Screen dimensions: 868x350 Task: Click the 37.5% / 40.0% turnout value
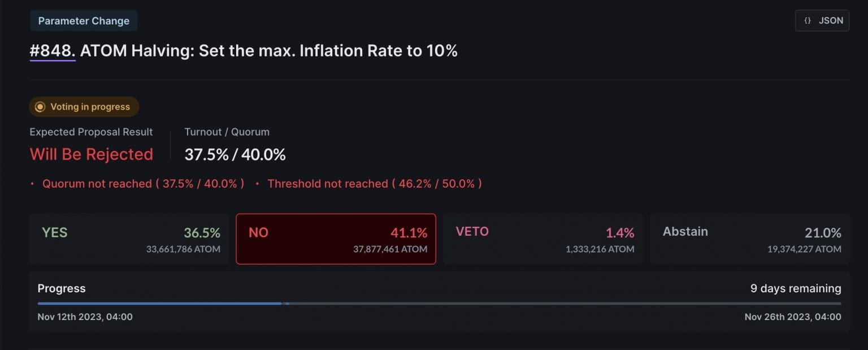pos(235,154)
